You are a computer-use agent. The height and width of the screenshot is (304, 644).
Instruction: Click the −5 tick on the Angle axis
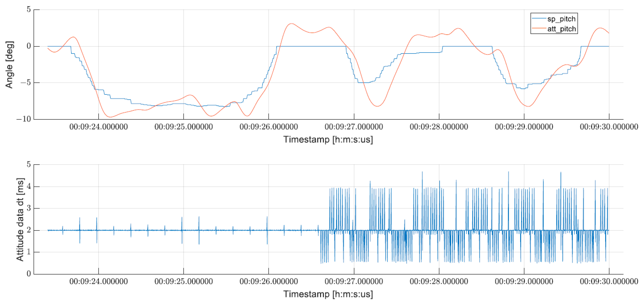click(x=26, y=83)
